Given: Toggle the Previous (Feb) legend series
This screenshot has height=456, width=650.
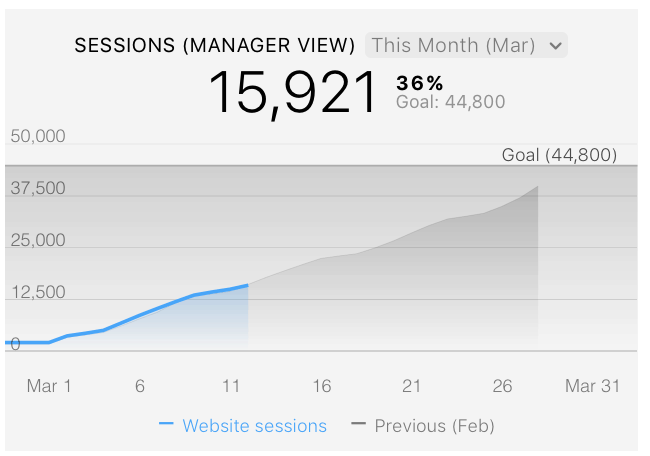Looking at the screenshot, I should tap(434, 426).
